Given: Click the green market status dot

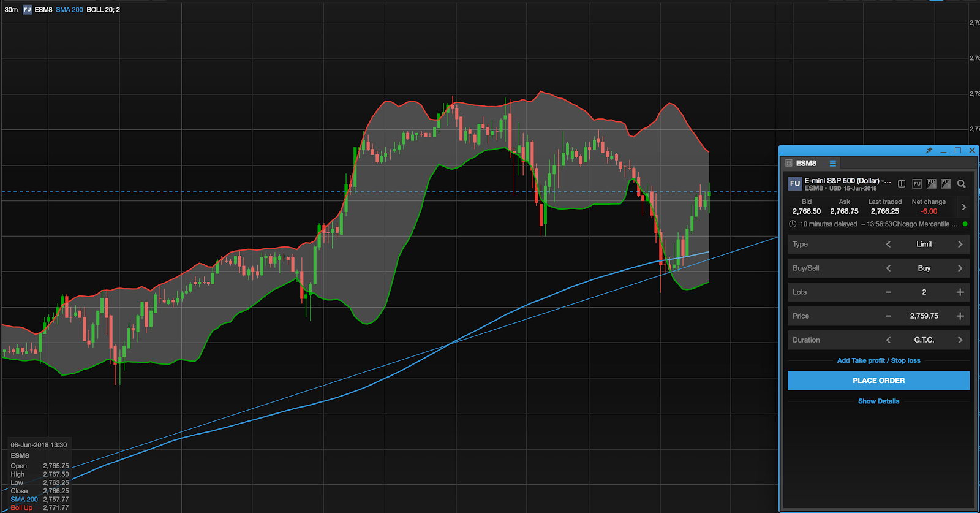Looking at the screenshot, I should 965,224.
